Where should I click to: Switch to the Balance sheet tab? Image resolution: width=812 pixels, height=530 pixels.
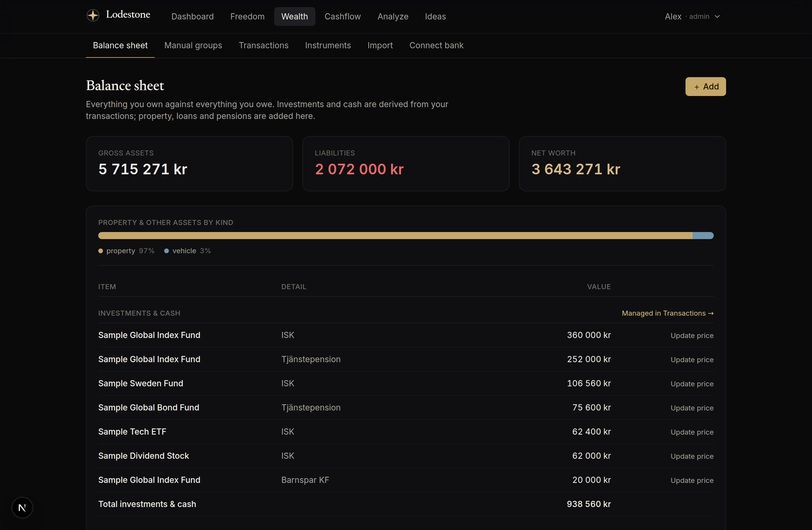pyautogui.click(x=120, y=45)
